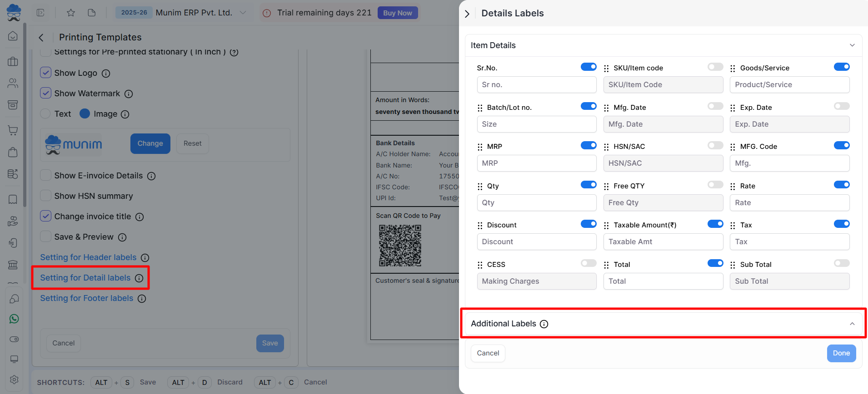Click the home icon in the sidebar
The width and height of the screenshot is (868, 394).
13,36
